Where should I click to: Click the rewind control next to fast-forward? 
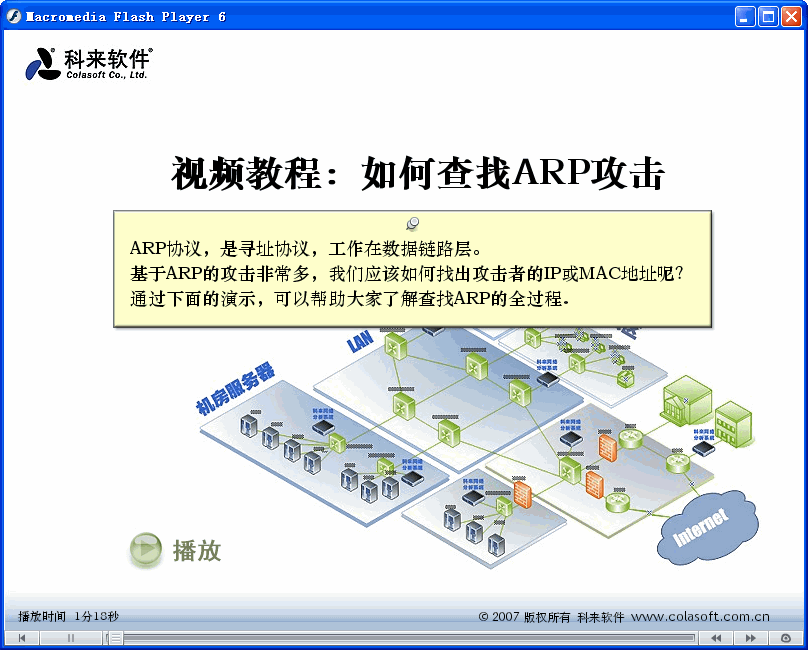coord(716,638)
